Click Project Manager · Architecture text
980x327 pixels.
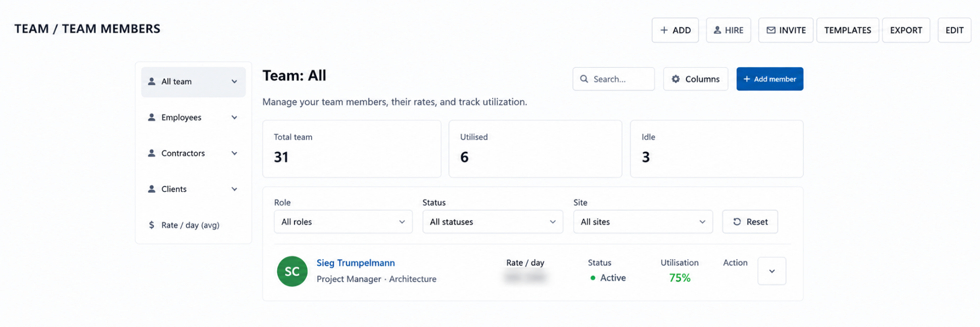pos(377,279)
